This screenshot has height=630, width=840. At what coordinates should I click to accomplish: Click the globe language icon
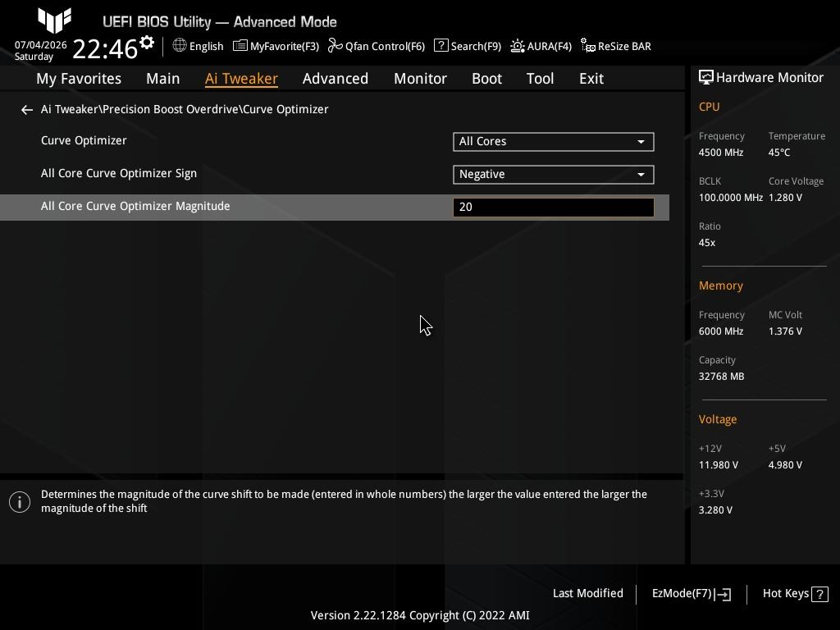(180, 46)
